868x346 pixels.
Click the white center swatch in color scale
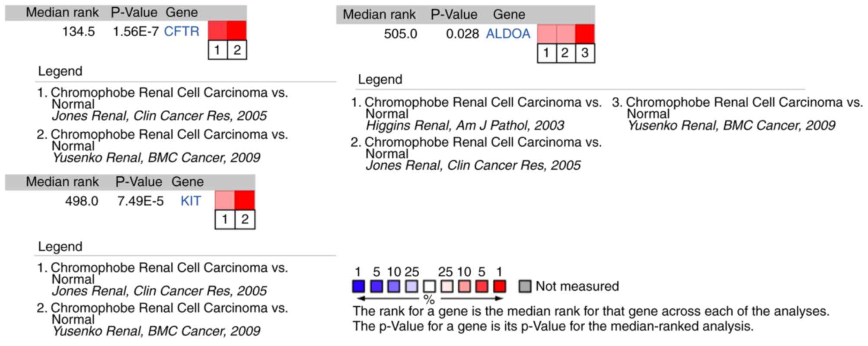coord(429,286)
